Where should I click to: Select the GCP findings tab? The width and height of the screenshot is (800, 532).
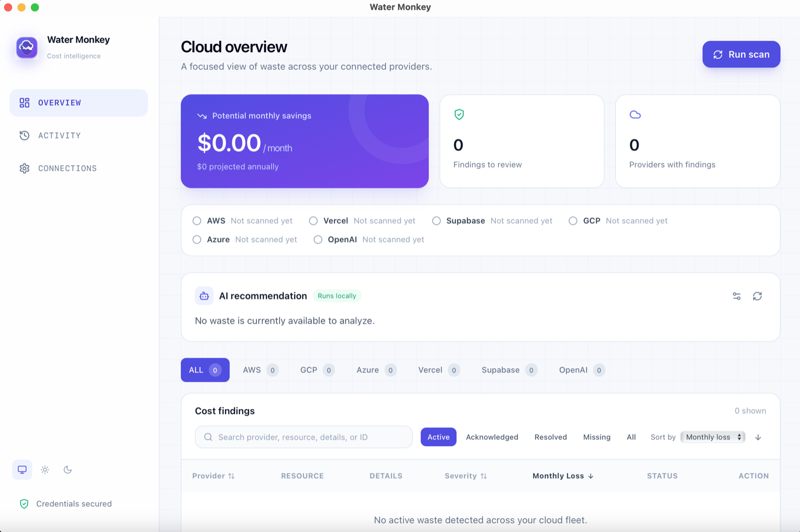[x=317, y=370]
